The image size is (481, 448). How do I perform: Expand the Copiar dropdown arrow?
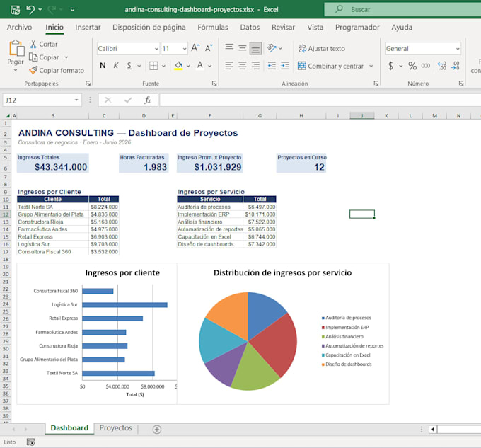(x=66, y=57)
